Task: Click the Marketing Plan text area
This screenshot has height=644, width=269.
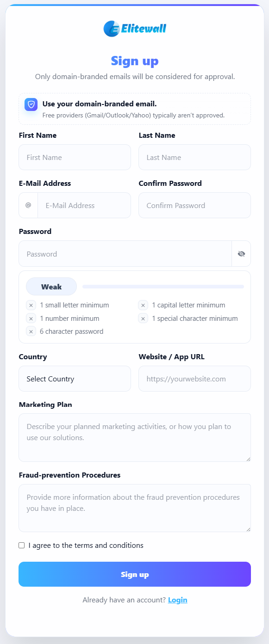Action: point(134,437)
